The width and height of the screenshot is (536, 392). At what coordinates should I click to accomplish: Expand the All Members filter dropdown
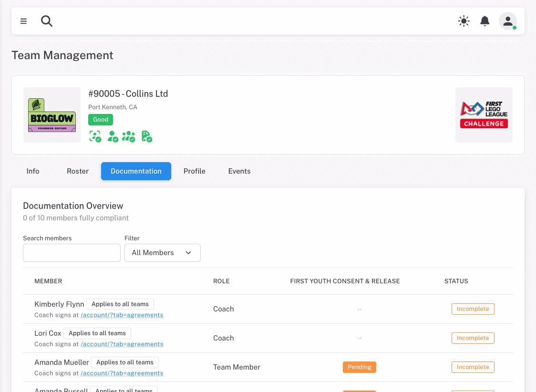(162, 253)
